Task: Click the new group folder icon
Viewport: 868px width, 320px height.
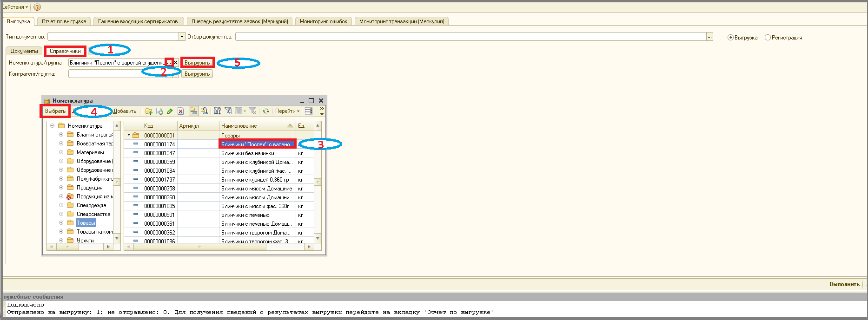Action: [x=149, y=111]
